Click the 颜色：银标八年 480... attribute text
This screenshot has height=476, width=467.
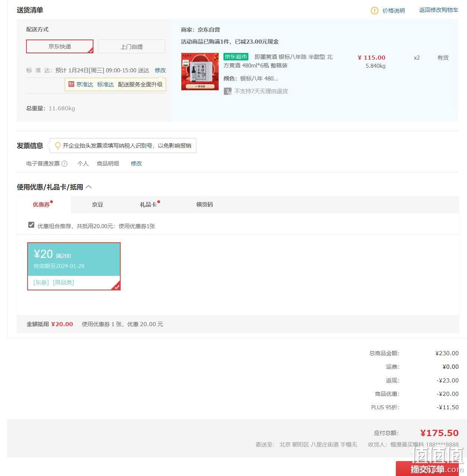tap(251, 78)
